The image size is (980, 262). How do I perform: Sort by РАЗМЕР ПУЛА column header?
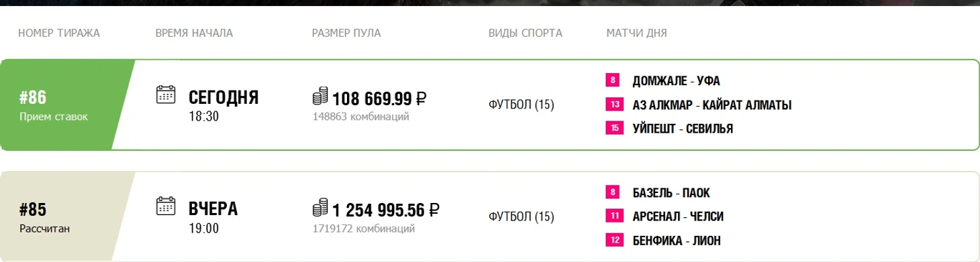pos(346,33)
